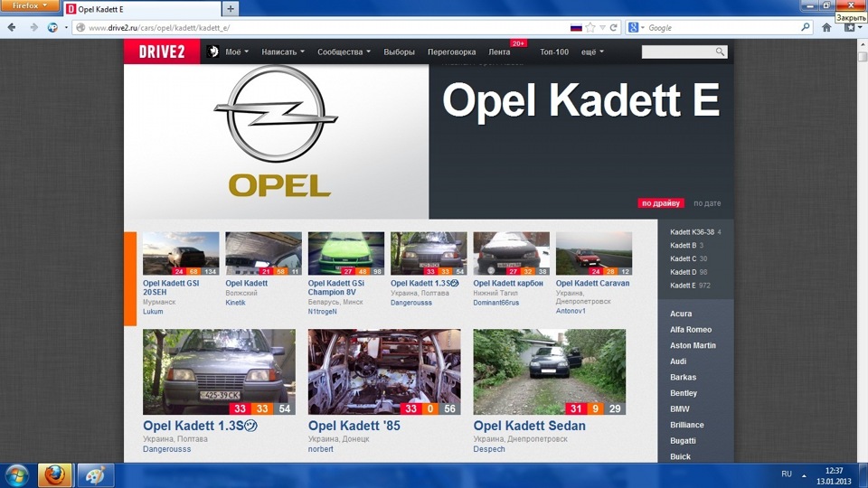Go back with the browser back arrow
868x488 pixels.
12,27
